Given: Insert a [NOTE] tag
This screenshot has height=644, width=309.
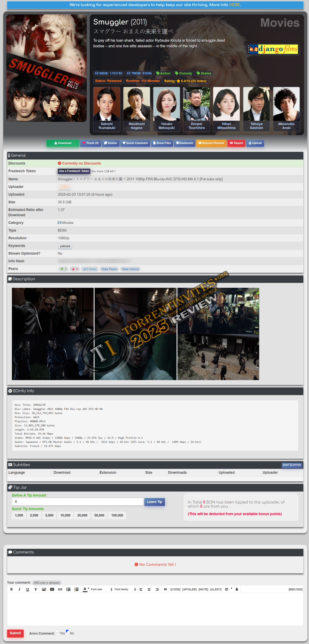Looking at the screenshot, I should coord(203,589).
